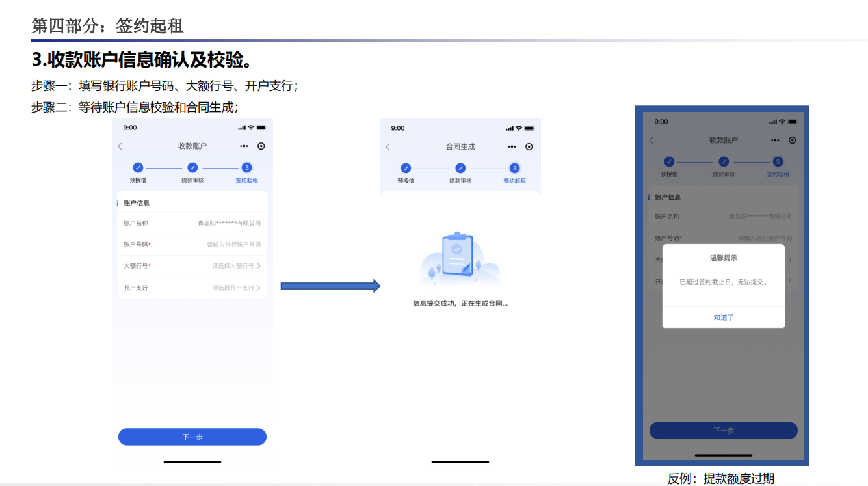Tap wifi icon on undimmed 收款账户 screen status bar
The height and width of the screenshot is (486, 868).
(251, 128)
